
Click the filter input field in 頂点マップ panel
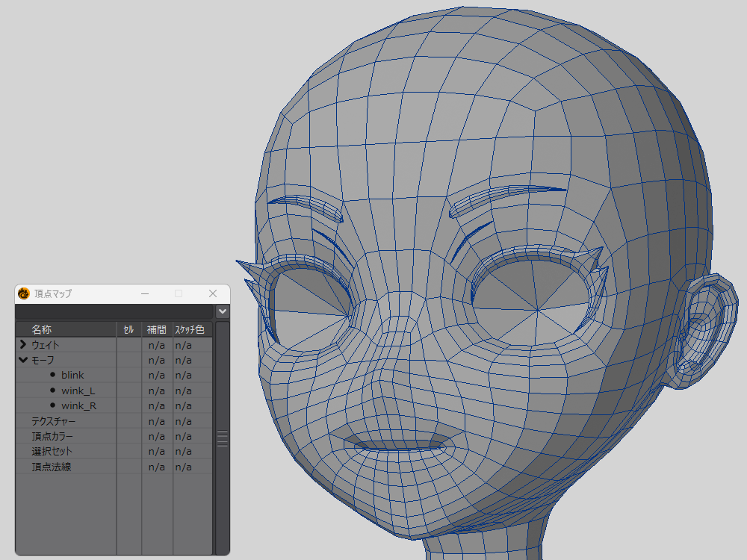114,311
